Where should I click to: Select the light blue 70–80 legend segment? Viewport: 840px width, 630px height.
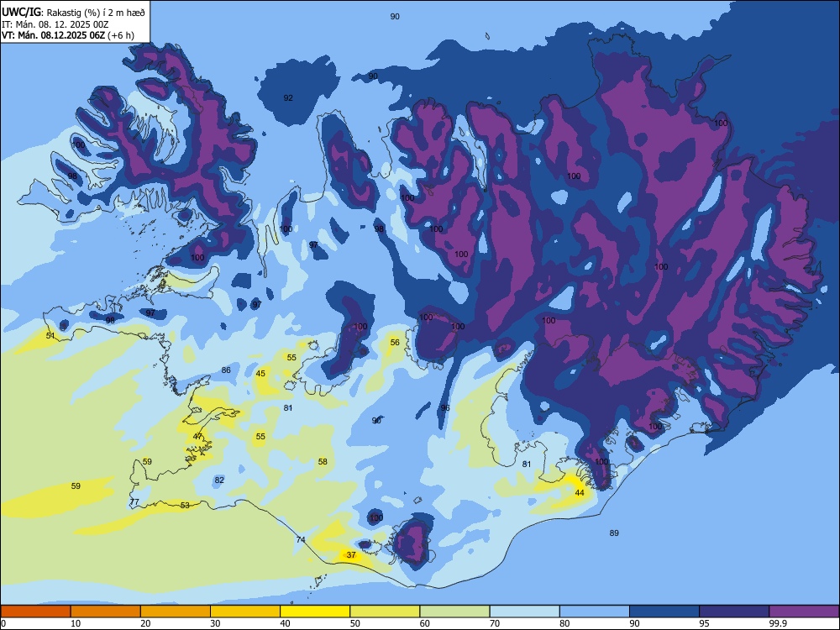click(x=524, y=612)
